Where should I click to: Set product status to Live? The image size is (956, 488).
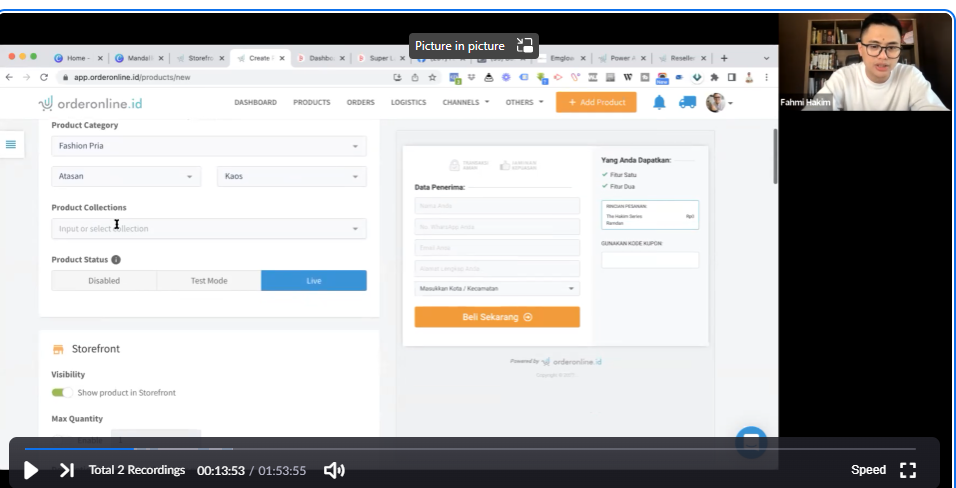click(314, 281)
